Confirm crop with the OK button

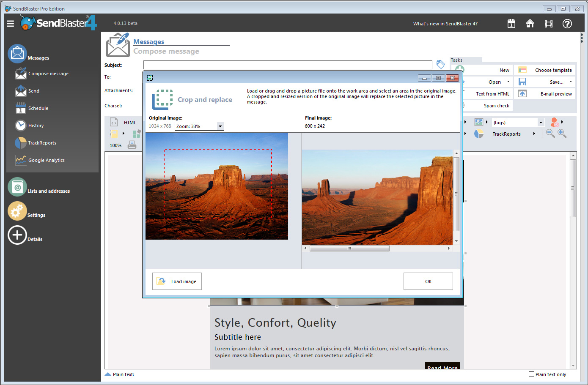[x=428, y=281]
